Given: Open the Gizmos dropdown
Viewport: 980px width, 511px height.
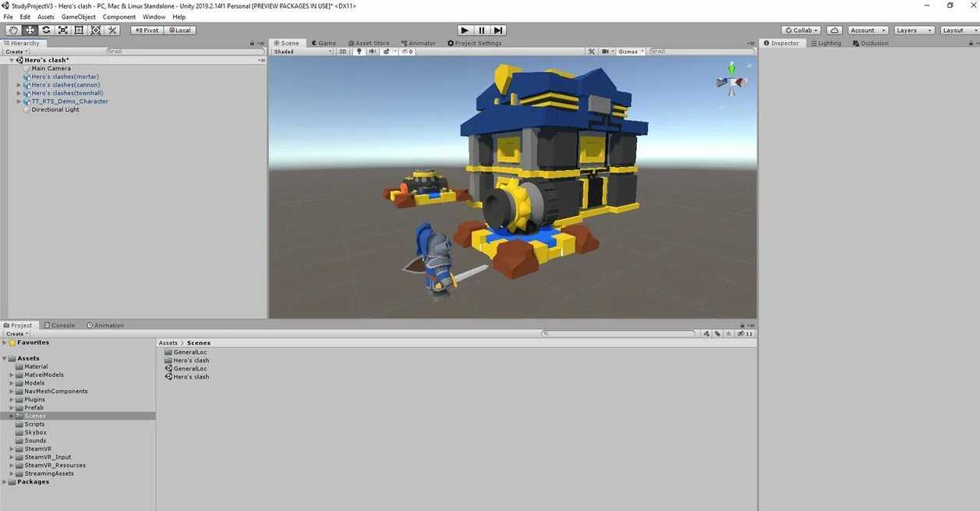Looking at the screenshot, I should 631,51.
